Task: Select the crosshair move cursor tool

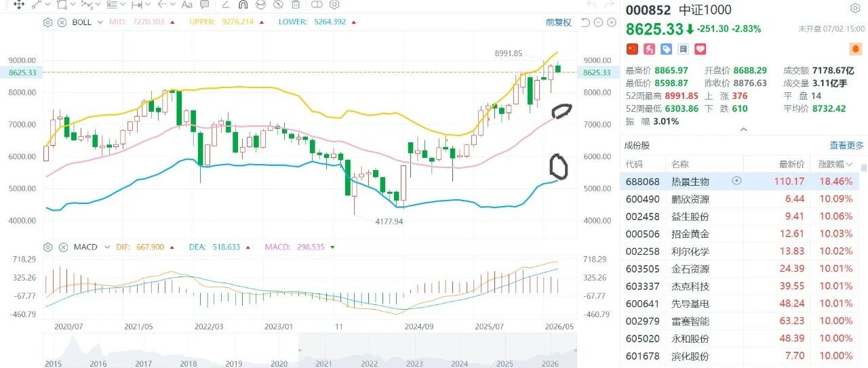Action: pyautogui.click(x=19, y=5)
